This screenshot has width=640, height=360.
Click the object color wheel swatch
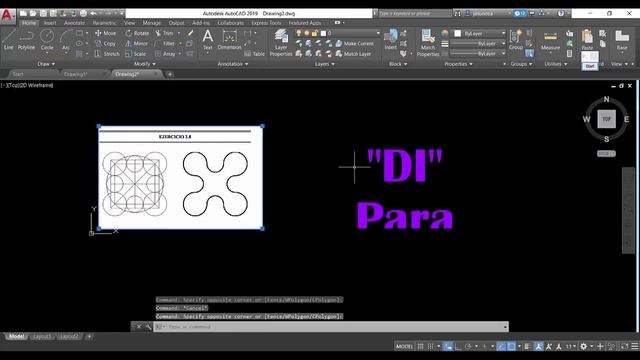click(x=445, y=33)
